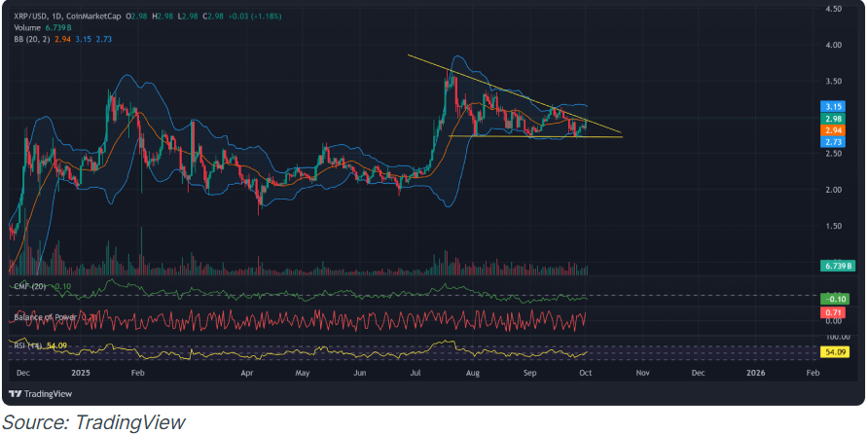The width and height of the screenshot is (868, 434).
Task: Click the yellow 54.09 RSI value tag
Action: click(x=833, y=350)
